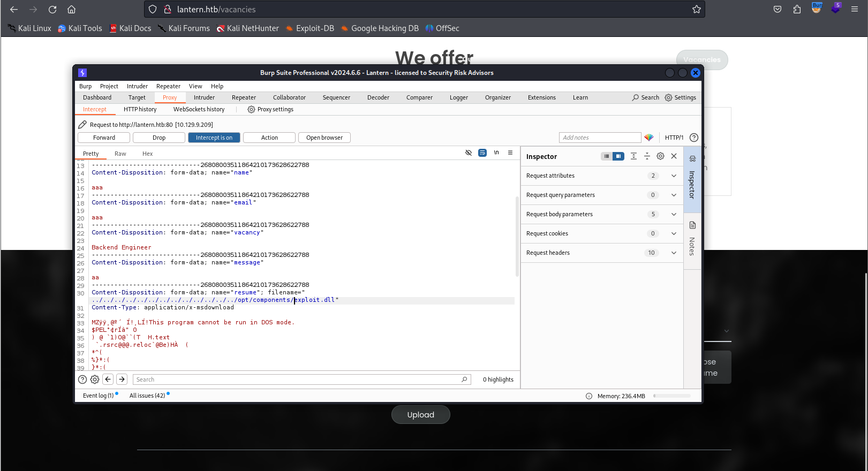Open the Extensions tool tab
The height and width of the screenshot is (471, 868).
click(542, 97)
